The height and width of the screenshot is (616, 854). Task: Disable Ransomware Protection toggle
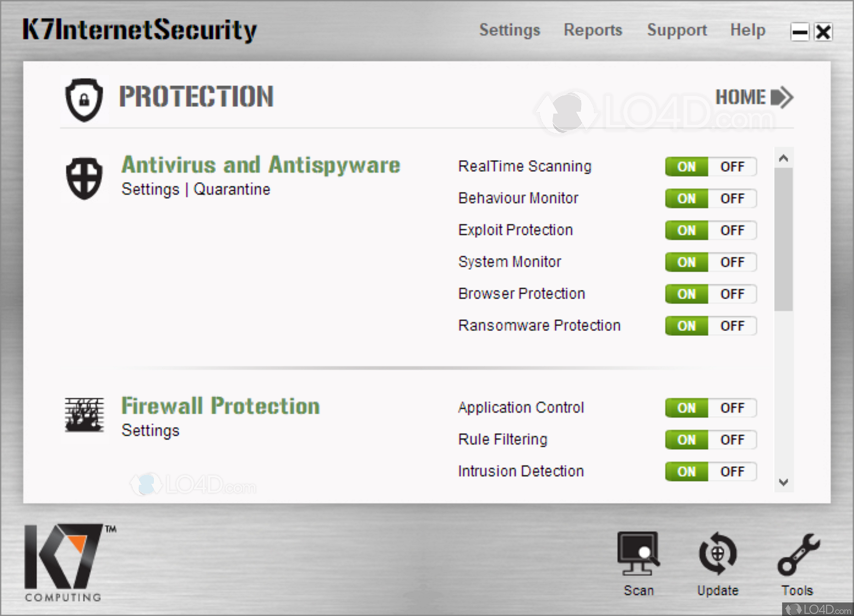point(732,326)
